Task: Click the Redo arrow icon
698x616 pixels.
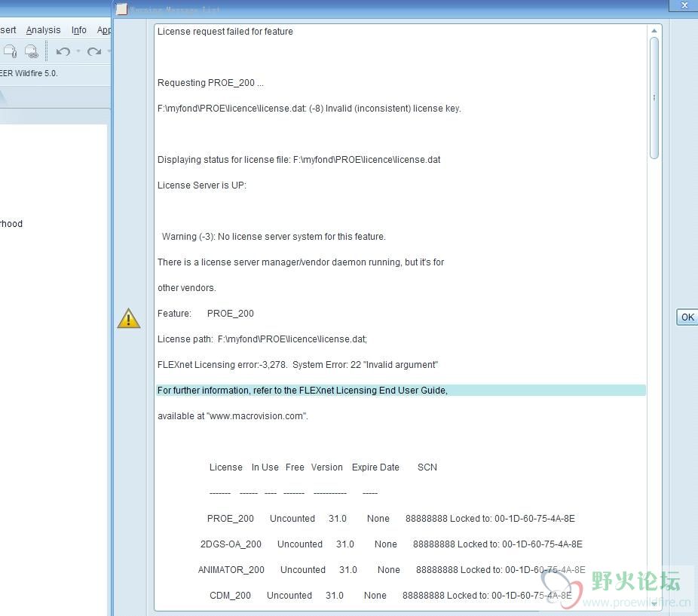Action: [94, 52]
